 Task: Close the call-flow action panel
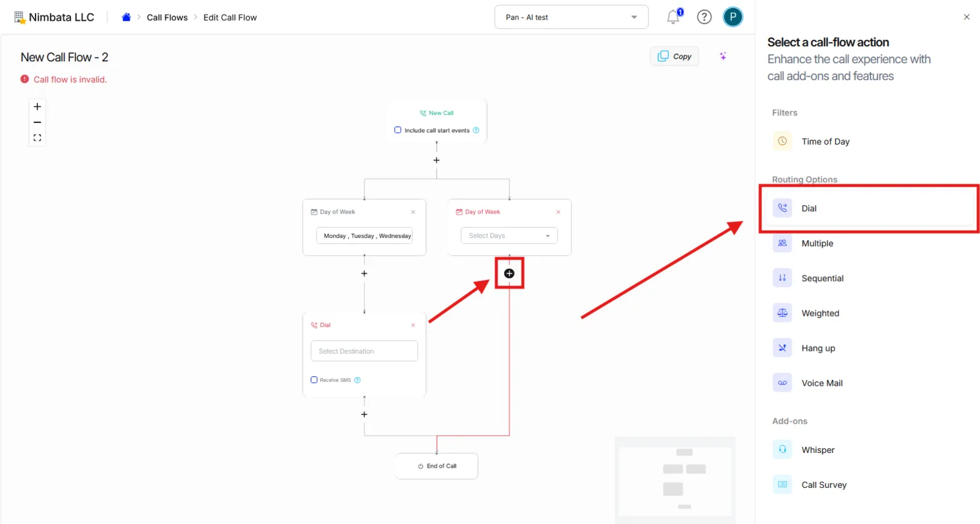tap(967, 17)
